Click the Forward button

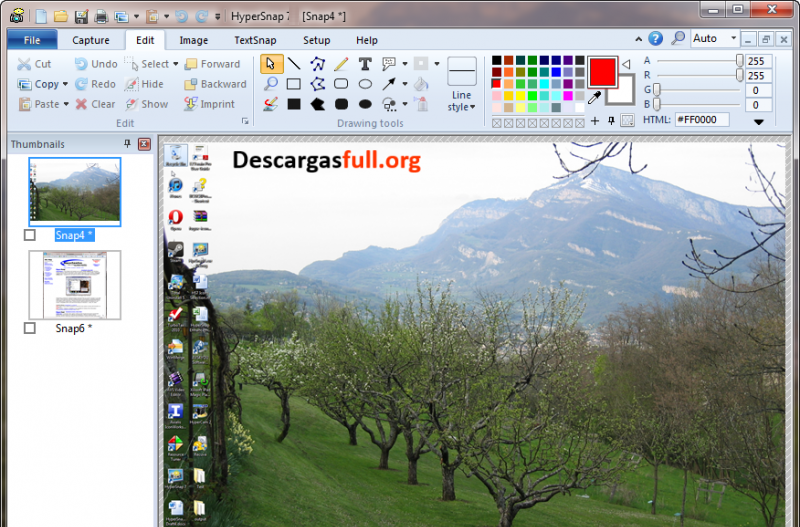point(212,64)
